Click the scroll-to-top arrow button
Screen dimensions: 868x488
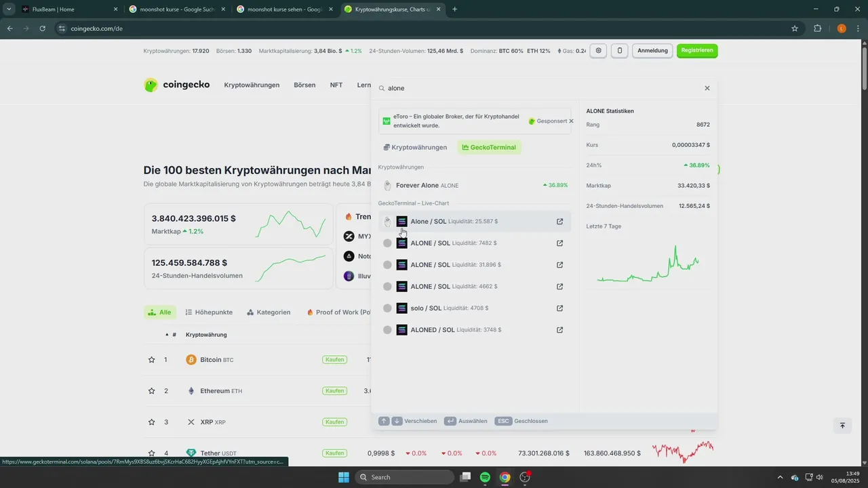[842, 426]
